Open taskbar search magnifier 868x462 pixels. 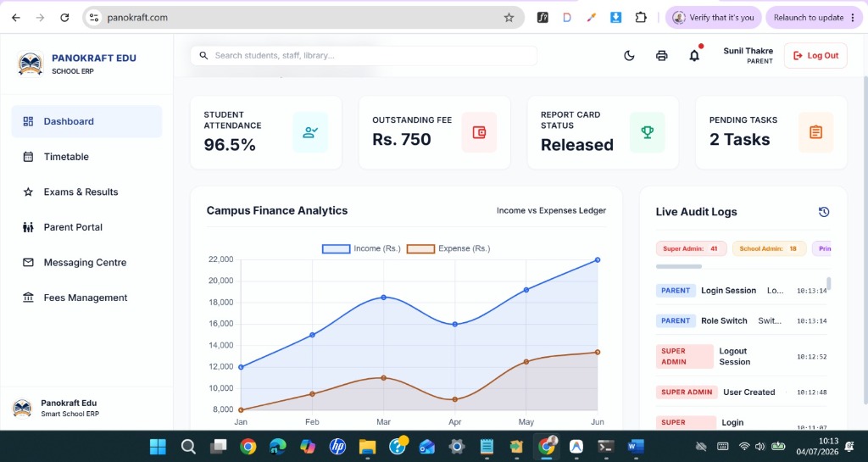coord(188,447)
